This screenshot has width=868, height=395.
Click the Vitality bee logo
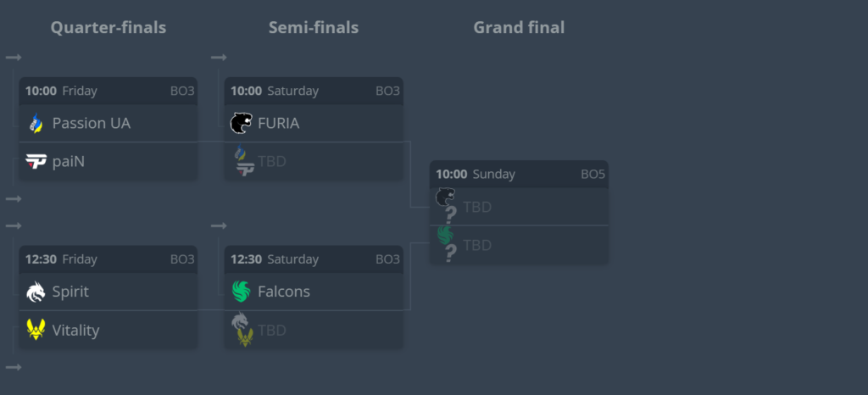(x=36, y=330)
